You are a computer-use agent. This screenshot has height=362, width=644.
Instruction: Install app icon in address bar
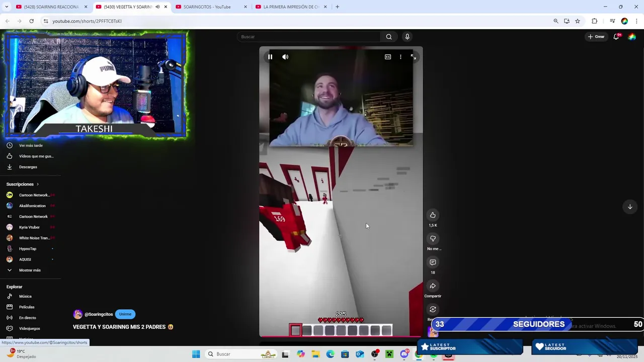(567, 21)
